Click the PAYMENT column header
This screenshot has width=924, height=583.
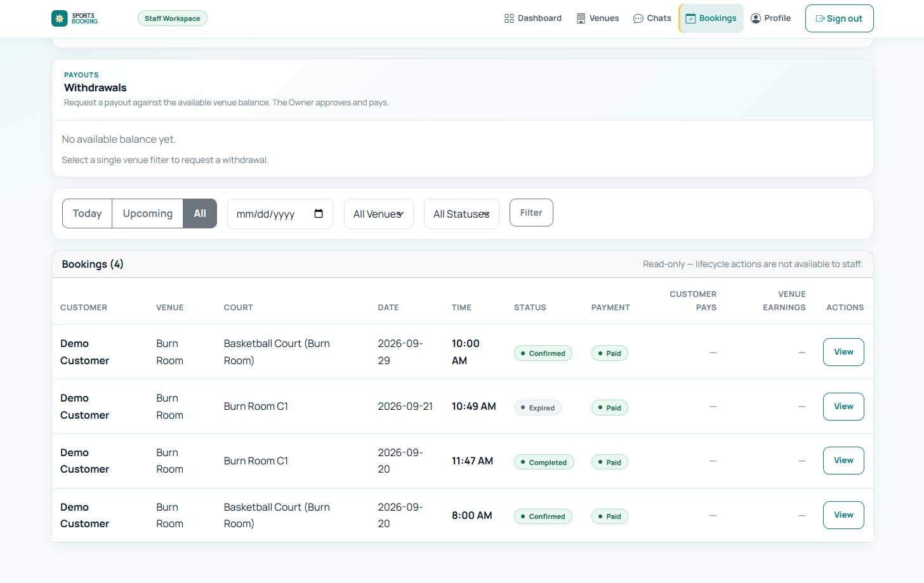[610, 308]
